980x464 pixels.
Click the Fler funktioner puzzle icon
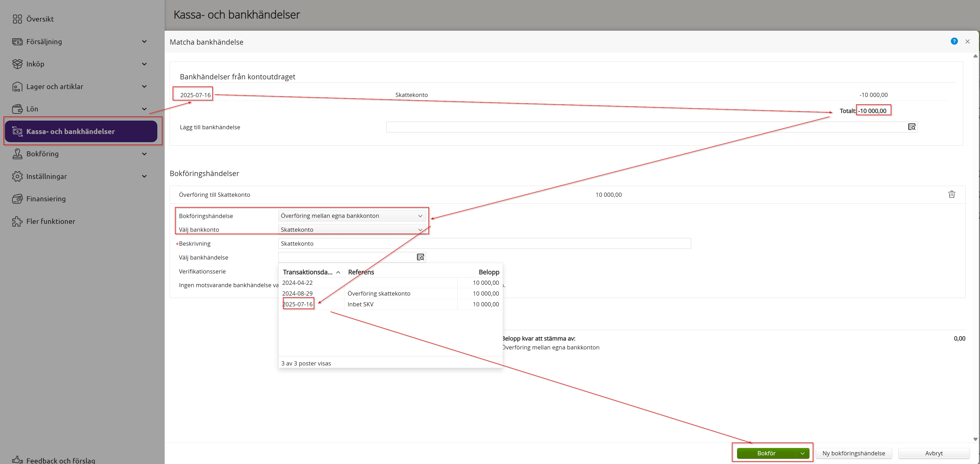point(17,221)
